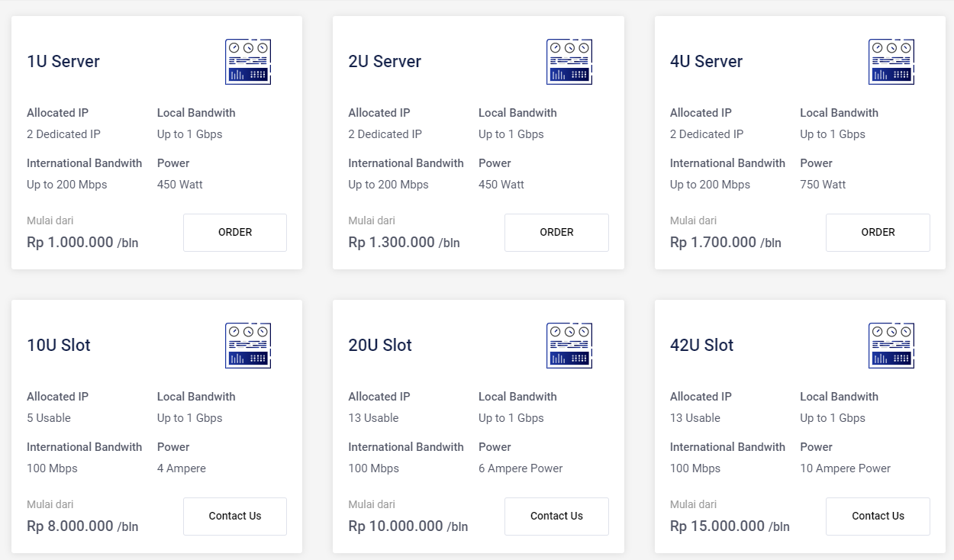
Task: Order the 4U Server package
Action: (878, 233)
